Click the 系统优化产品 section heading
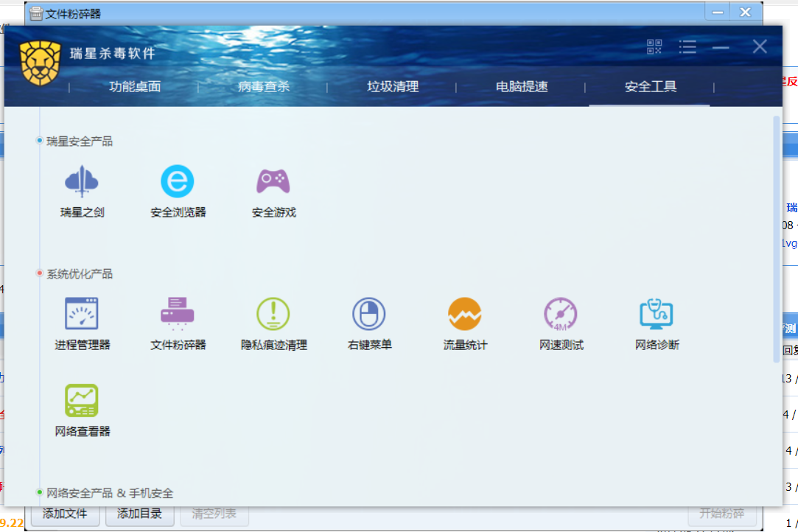 point(80,274)
